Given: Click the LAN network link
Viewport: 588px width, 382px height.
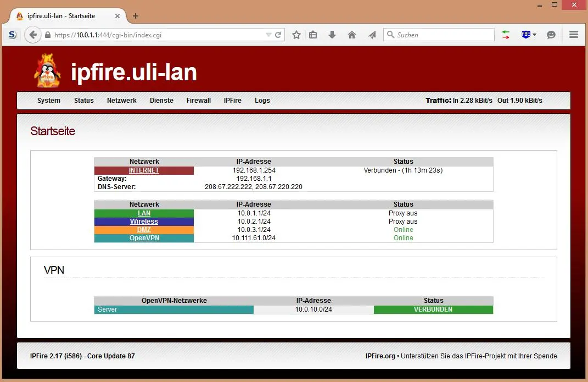Looking at the screenshot, I should 144,213.
